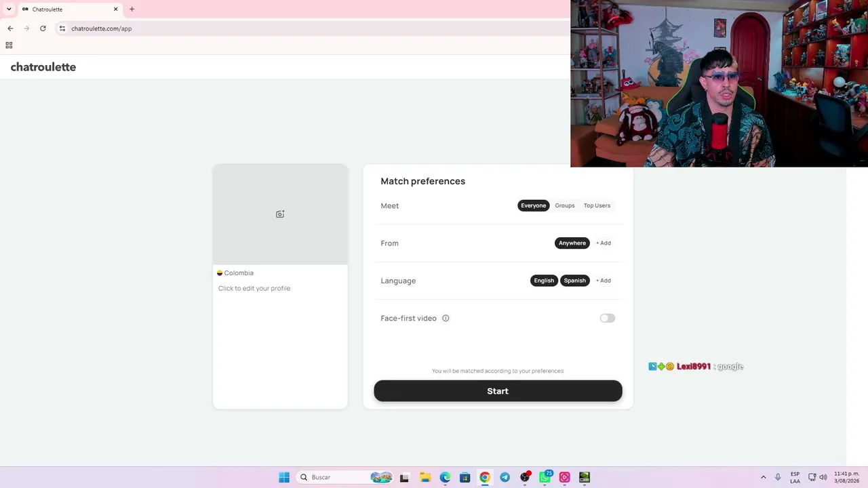This screenshot has width=868, height=488.
Task: Open the volume speaker tray icon
Action: click(x=823, y=477)
